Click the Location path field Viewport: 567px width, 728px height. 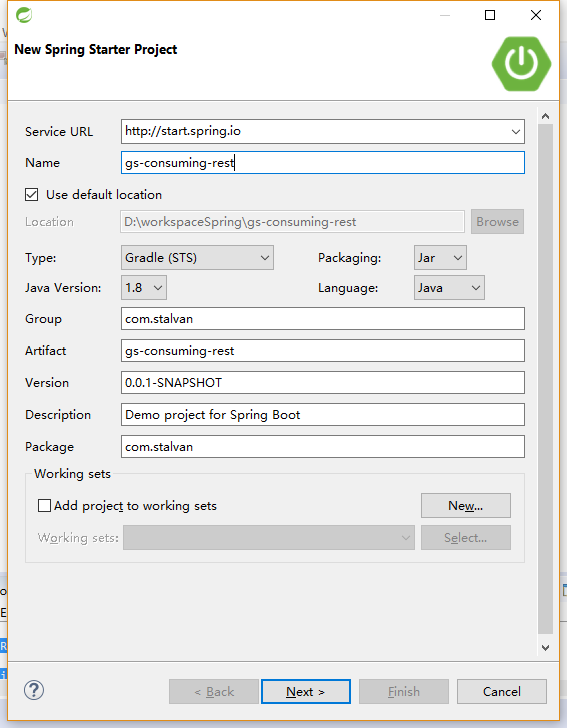point(293,222)
